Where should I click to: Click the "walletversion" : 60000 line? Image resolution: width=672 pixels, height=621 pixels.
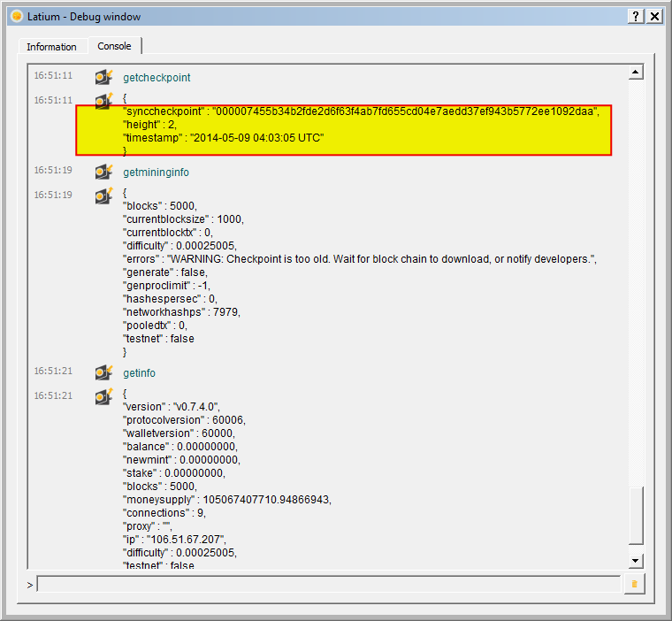[x=179, y=433]
